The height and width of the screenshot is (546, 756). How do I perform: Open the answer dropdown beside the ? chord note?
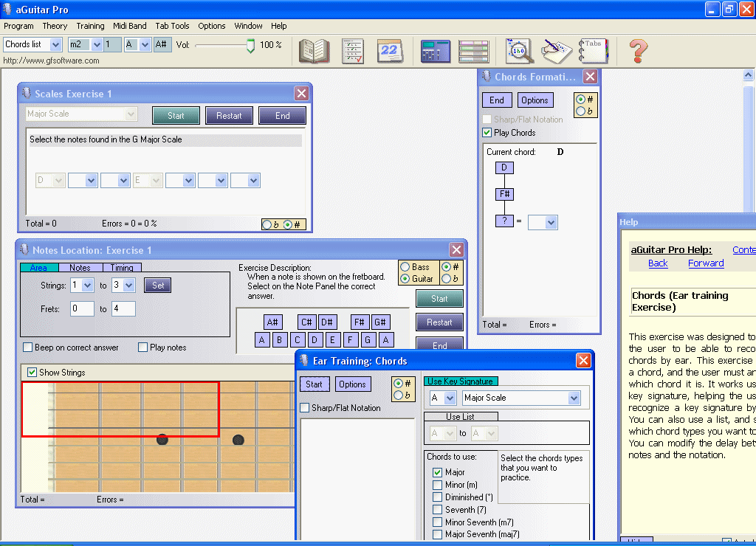[551, 222]
